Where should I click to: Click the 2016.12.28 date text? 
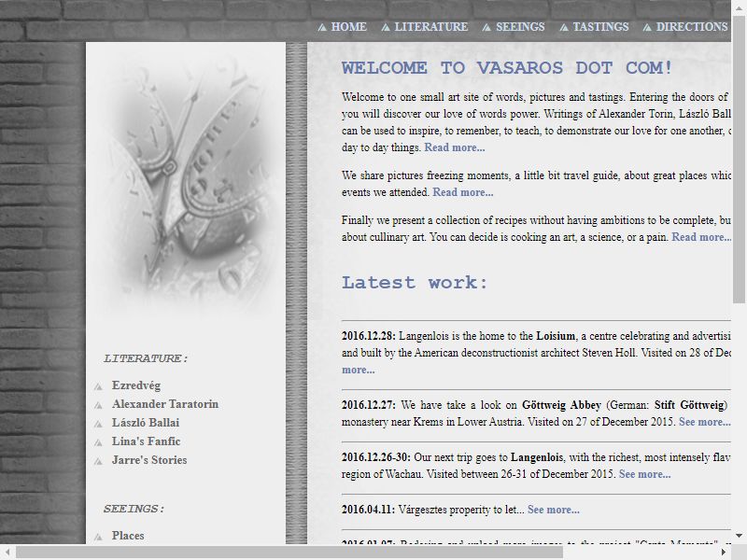point(369,336)
